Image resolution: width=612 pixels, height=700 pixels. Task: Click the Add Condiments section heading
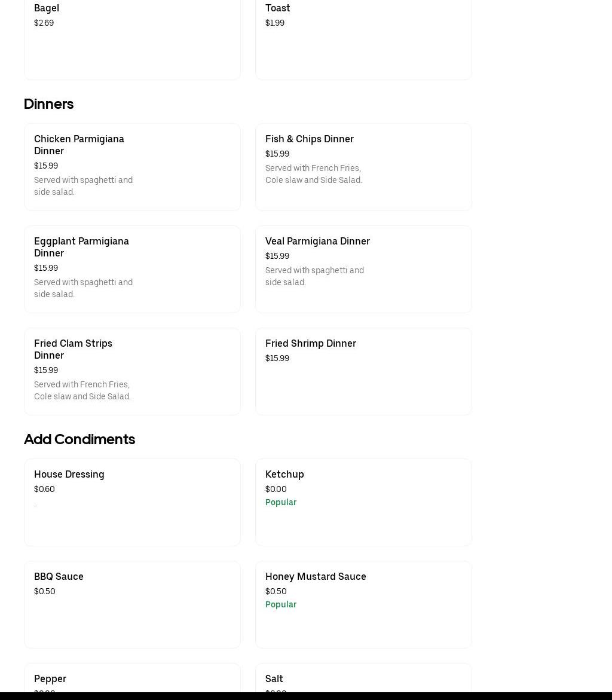(x=79, y=439)
